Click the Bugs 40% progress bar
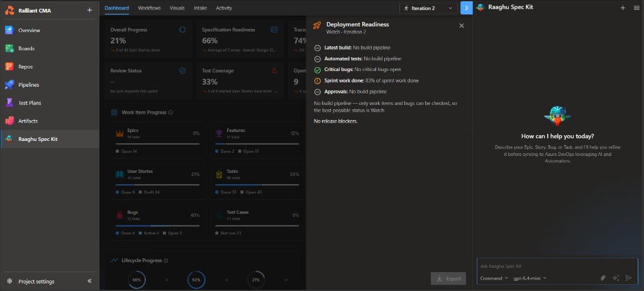 point(158,226)
